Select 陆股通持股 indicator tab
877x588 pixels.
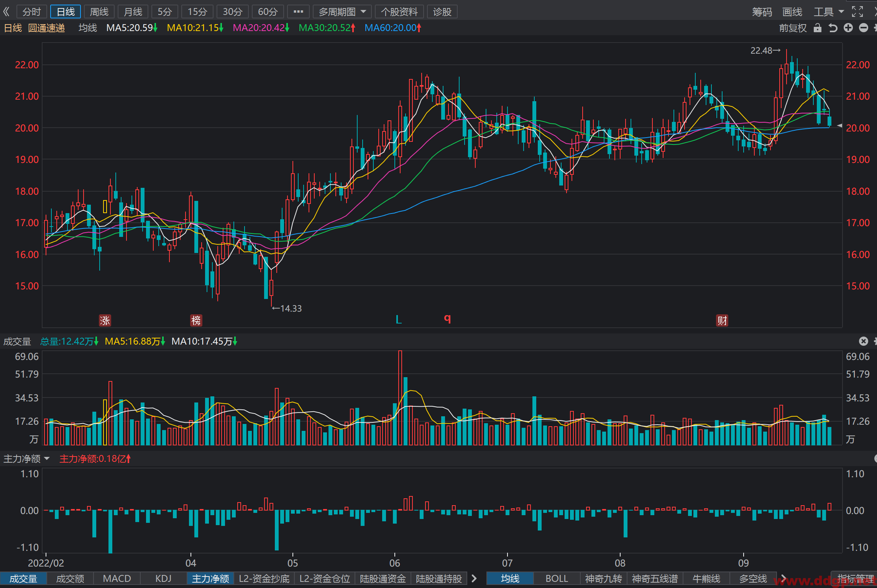pyautogui.click(x=439, y=578)
